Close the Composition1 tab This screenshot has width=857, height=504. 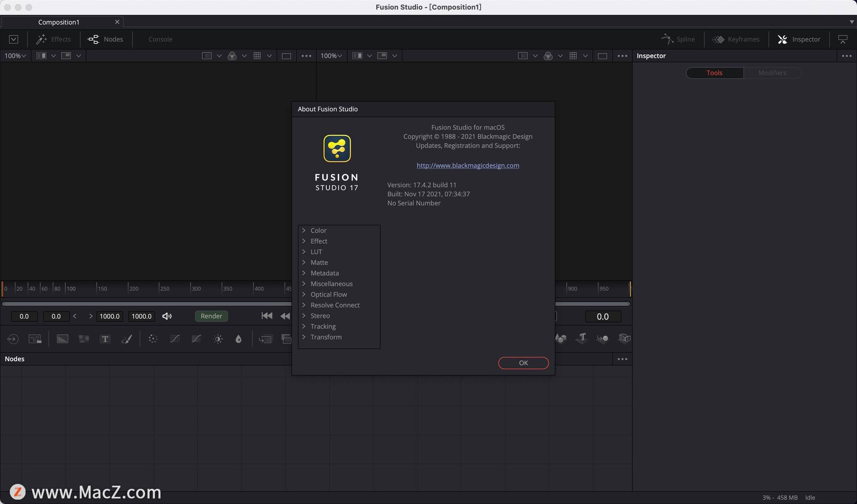coord(117,22)
